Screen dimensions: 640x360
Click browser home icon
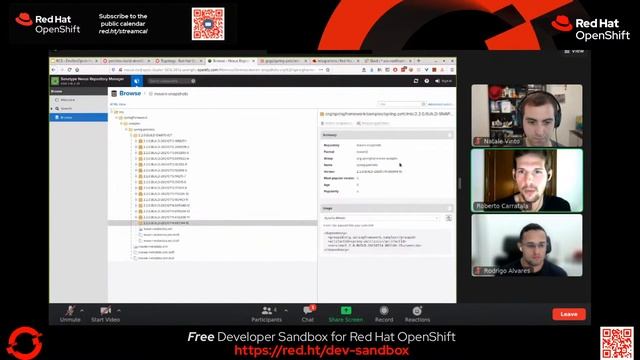pos(78,70)
